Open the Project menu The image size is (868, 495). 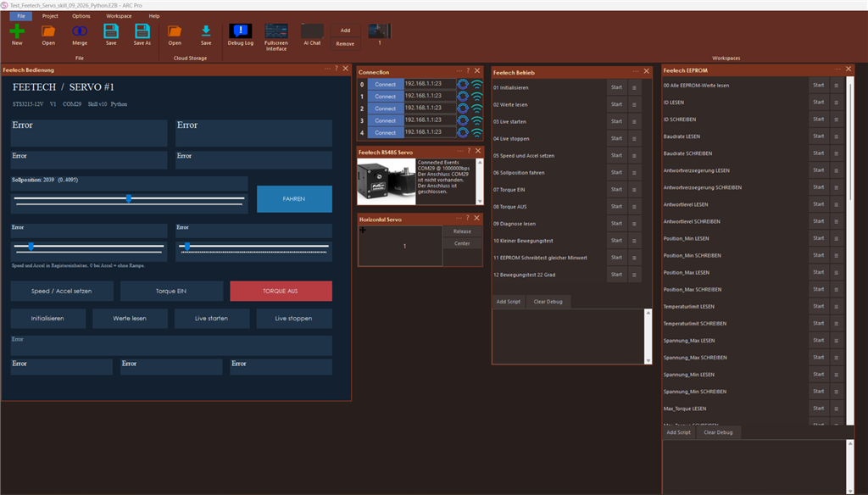pos(50,16)
